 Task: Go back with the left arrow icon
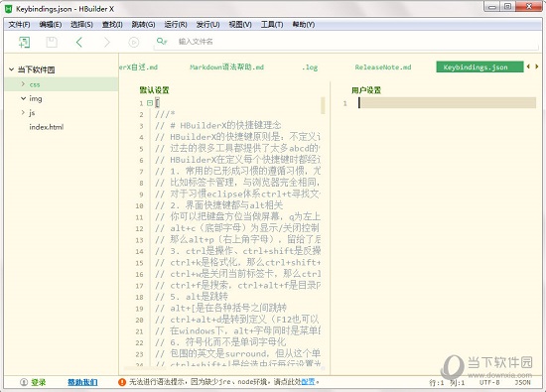[79, 42]
